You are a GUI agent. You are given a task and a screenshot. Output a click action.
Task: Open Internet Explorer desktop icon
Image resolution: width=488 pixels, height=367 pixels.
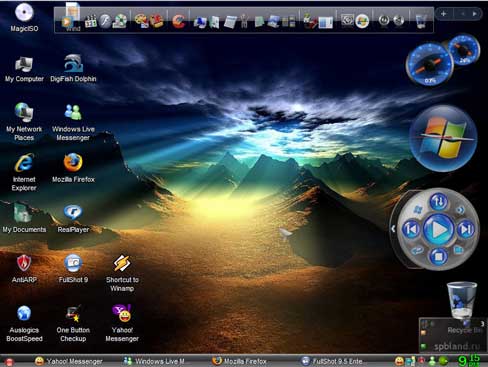(24, 172)
